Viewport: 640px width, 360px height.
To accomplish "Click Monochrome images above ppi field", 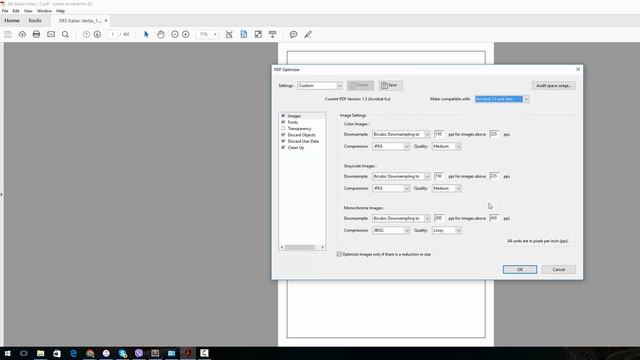I will [494, 218].
